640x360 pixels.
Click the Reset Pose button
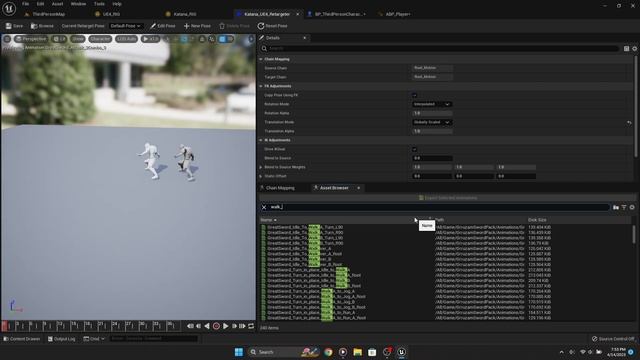(272, 26)
